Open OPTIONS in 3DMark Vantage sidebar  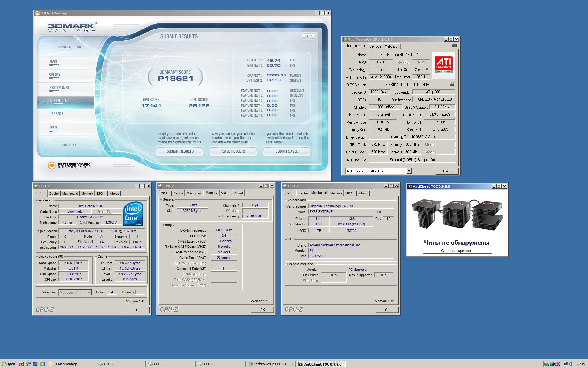tap(66, 75)
